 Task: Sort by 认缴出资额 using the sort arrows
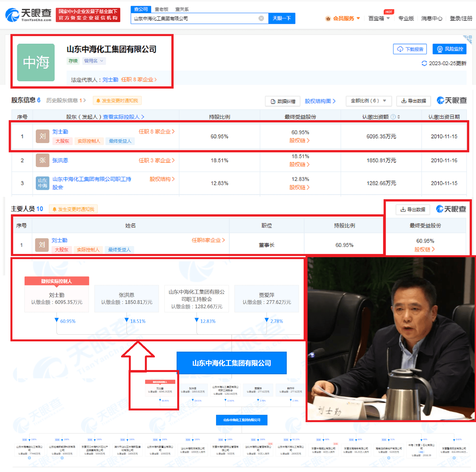click(399, 117)
